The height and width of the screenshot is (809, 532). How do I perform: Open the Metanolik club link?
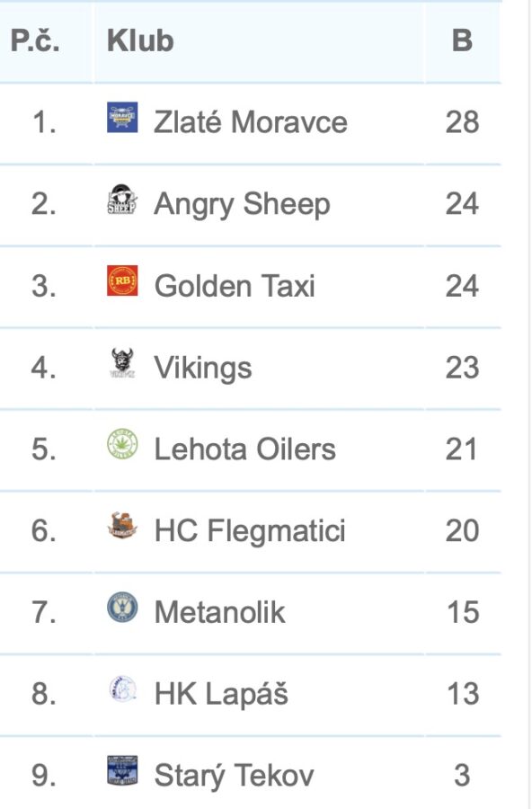tap(220, 612)
